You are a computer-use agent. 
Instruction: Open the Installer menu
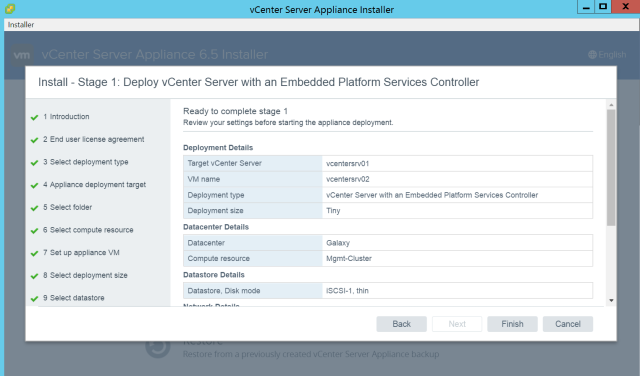pyautogui.click(x=21, y=24)
